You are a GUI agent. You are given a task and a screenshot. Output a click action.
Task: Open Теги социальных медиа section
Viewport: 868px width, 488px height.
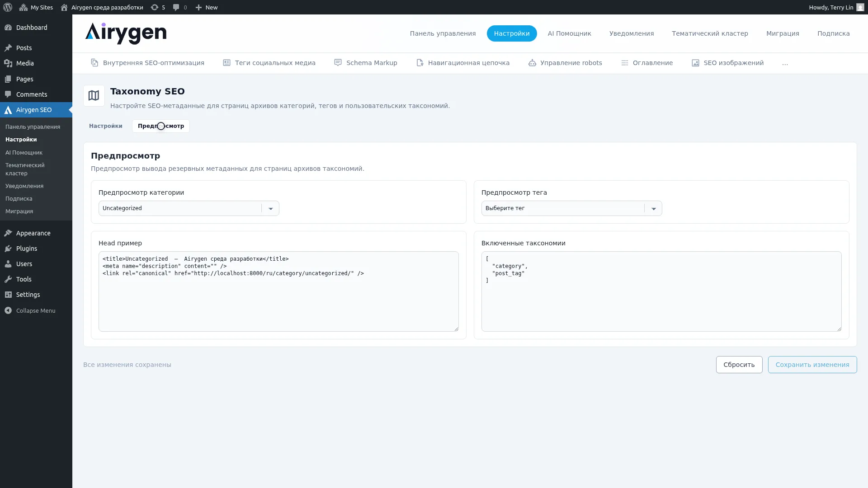point(269,63)
